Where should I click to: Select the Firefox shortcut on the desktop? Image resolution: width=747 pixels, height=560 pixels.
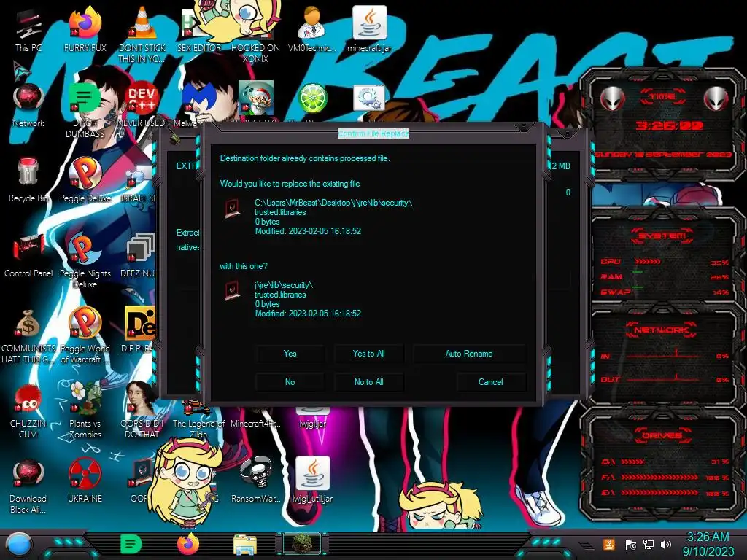pos(85,28)
